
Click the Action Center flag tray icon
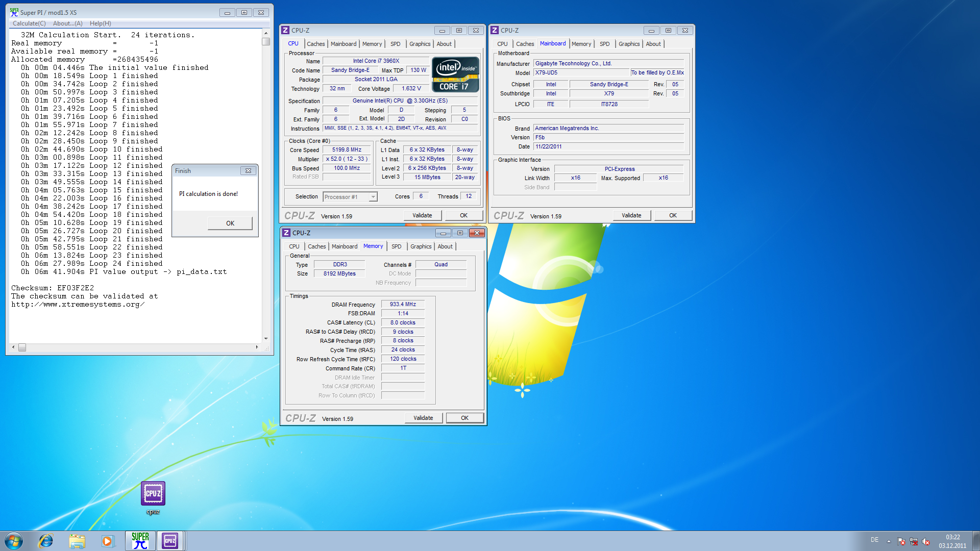[x=901, y=541]
